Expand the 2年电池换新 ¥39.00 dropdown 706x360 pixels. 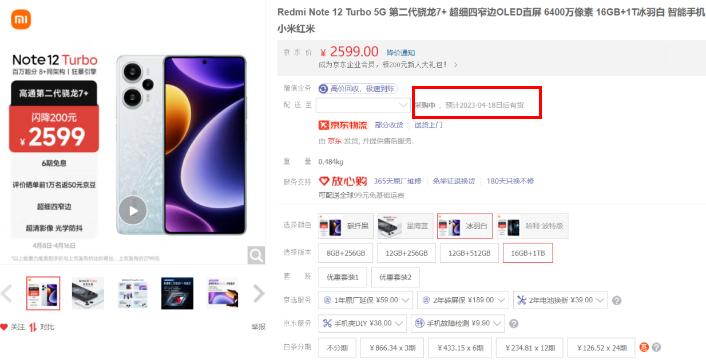(560, 300)
